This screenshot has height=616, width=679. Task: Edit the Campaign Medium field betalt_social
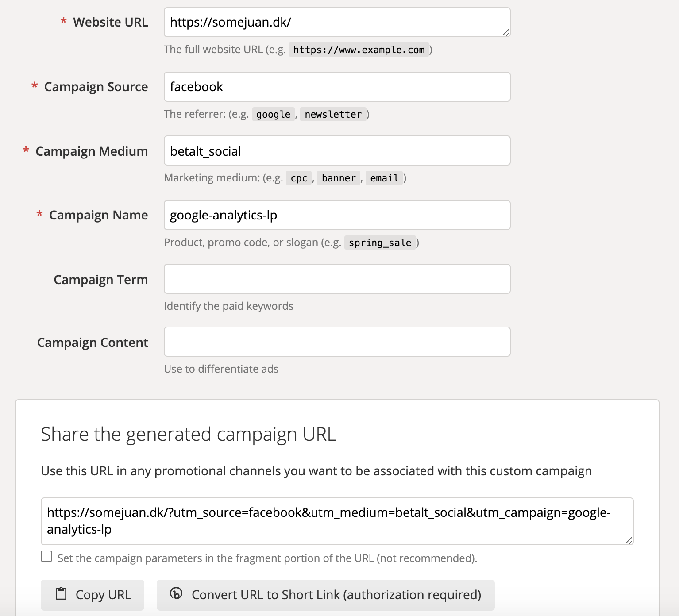click(337, 150)
